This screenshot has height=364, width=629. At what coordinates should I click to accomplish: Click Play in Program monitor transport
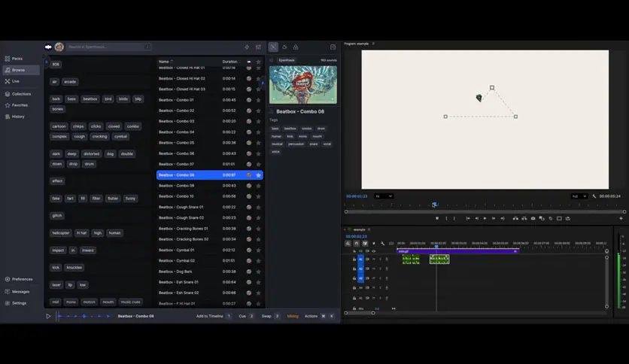[x=485, y=219]
